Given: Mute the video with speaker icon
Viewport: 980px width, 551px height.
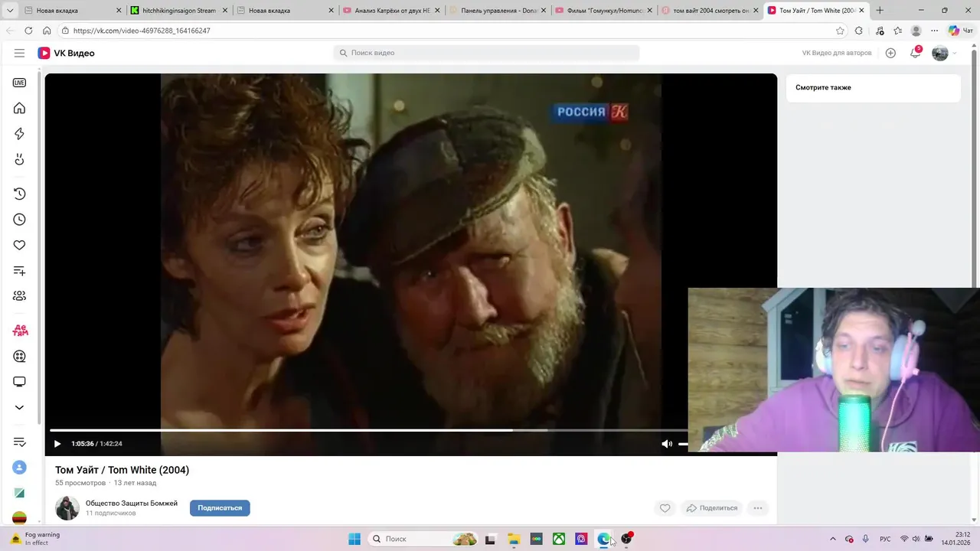Looking at the screenshot, I should pos(667,444).
